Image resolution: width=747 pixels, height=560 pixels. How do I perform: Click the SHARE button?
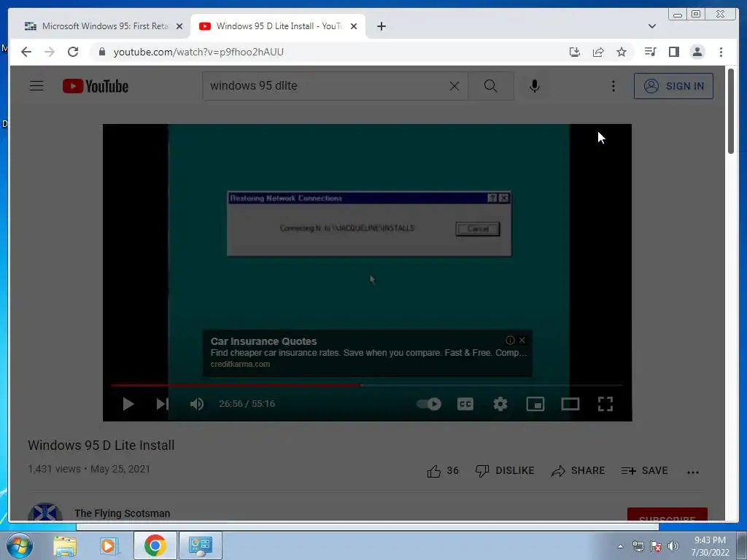point(578,471)
